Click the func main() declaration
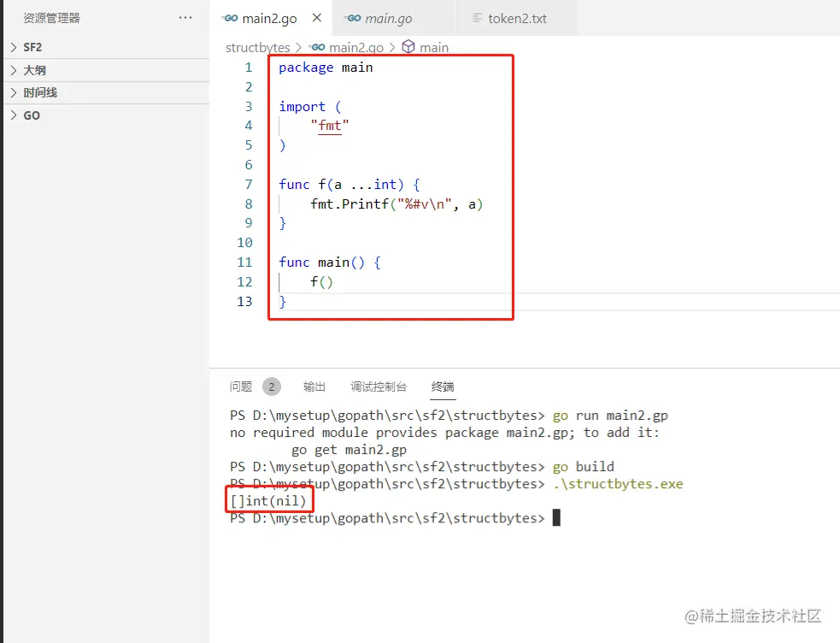This screenshot has width=840, height=643. click(x=330, y=263)
